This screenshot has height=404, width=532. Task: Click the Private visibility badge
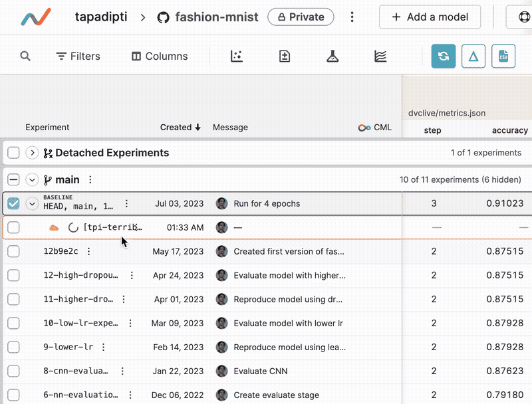point(301,17)
